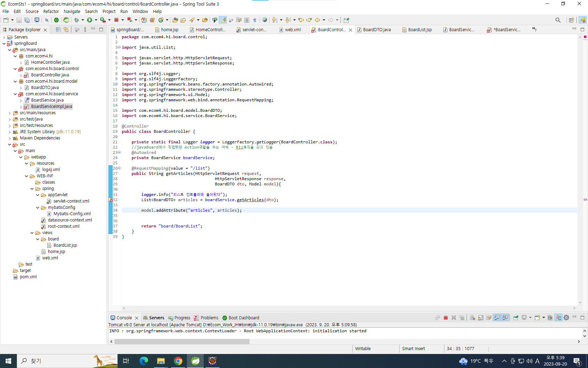Toggle Show Console on Standard Error

pos(505,318)
